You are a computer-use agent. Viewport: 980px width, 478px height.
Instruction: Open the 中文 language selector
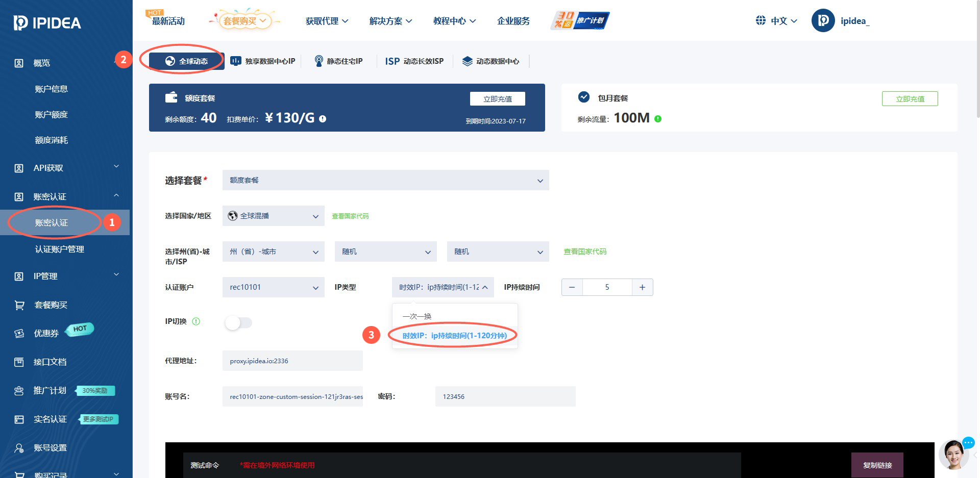784,21
